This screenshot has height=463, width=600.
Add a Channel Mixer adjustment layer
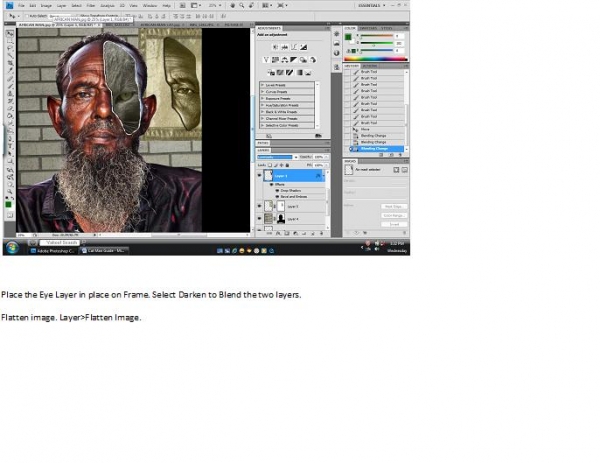point(313,60)
